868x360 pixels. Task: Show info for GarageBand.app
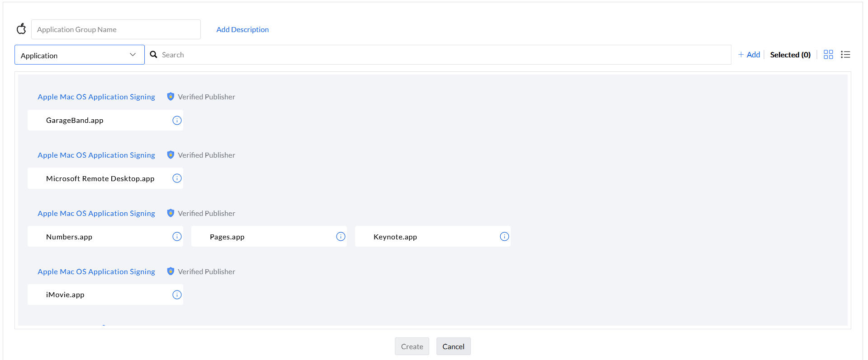pos(177,121)
